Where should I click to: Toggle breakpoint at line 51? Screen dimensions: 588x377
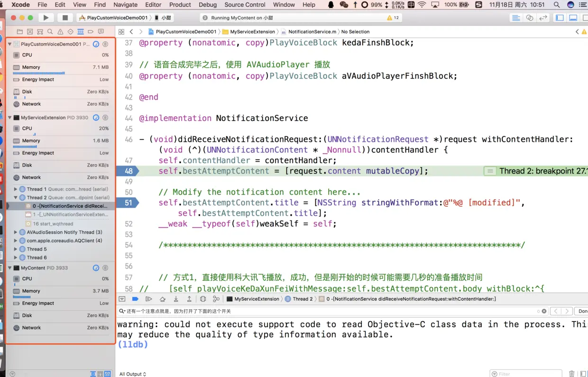pyautogui.click(x=128, y=202)
